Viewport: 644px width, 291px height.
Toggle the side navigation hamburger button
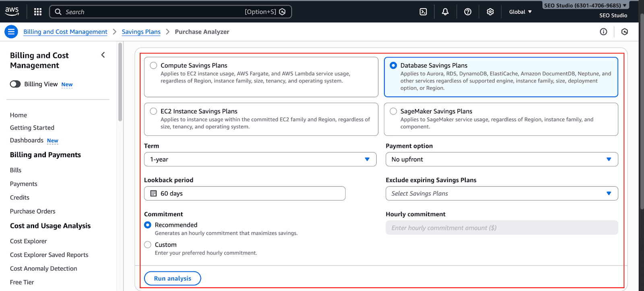click(11, 31)
